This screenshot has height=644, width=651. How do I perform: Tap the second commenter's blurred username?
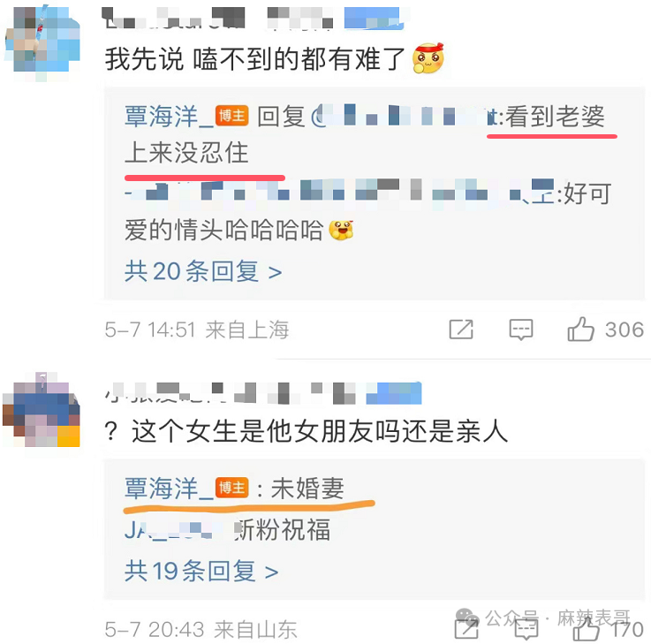tap(263, 393)
